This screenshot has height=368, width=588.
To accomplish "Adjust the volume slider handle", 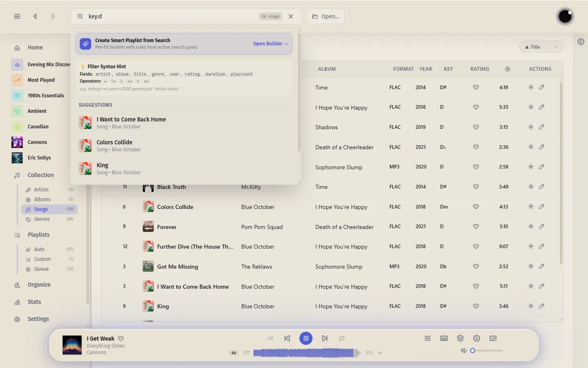I will tap(472, 351).
